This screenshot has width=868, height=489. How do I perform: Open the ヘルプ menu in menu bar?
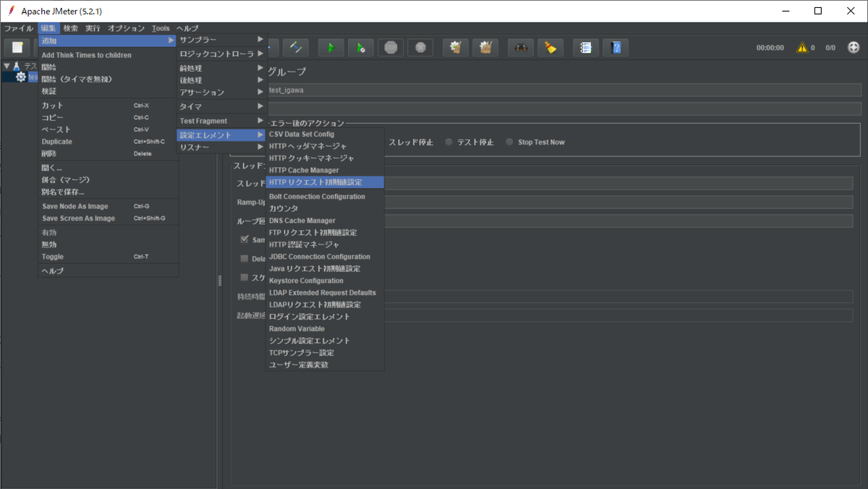tap(187, 28)
